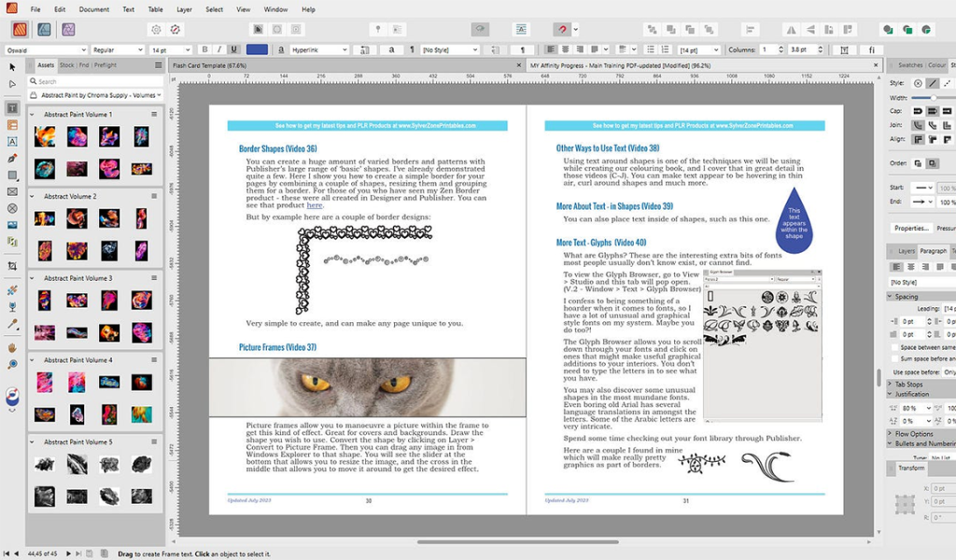Open the Preflight panel tab
The height and width of the screenshot is (560, 956).
(105, 65)
